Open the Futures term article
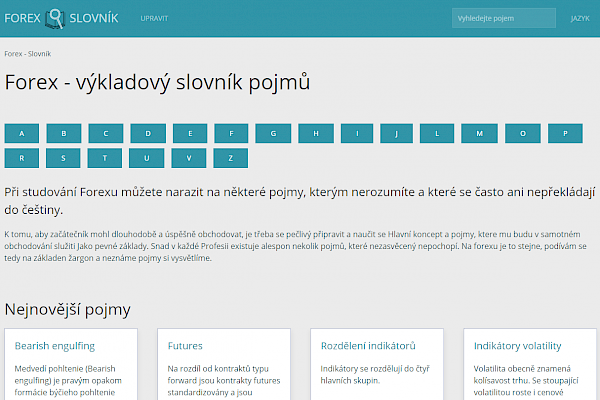Screen dimensions: 600x400 coord(185,346)
